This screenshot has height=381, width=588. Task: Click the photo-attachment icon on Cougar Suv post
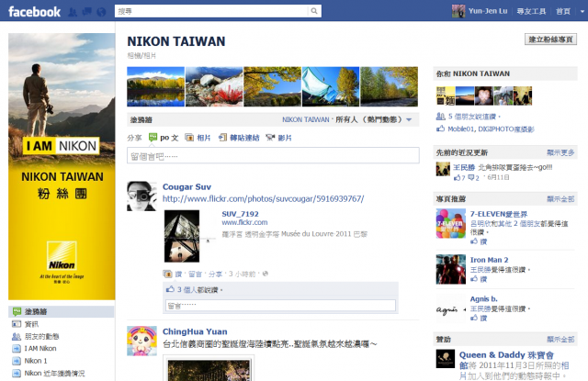pos(167,275)
